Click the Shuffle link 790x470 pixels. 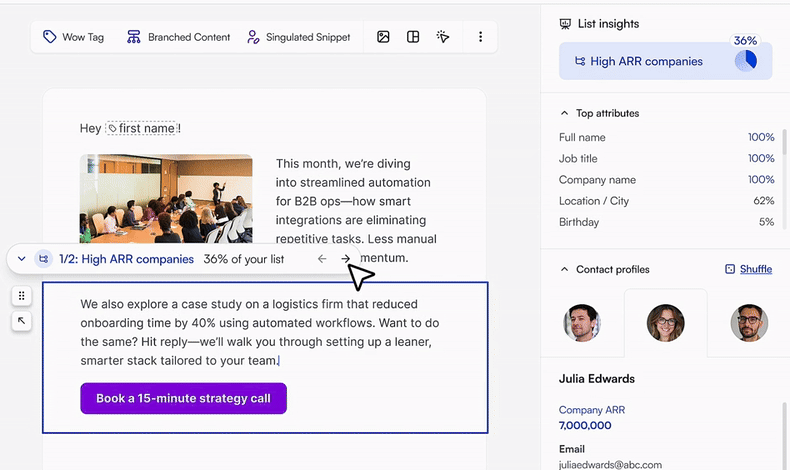[x=756, y=269]
